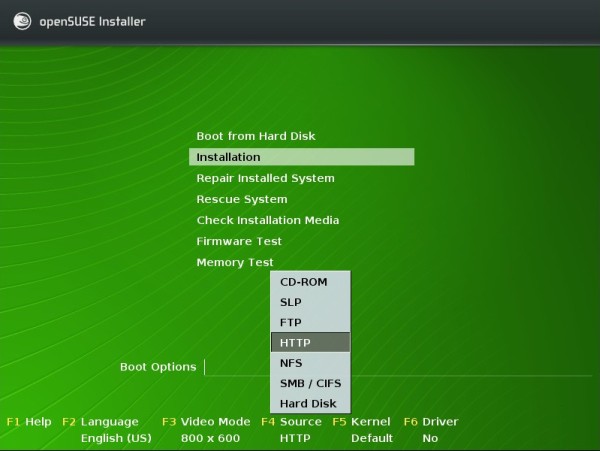600x451 pixels.
Task: Select Boot from Hard Disk entry
Action: coord(256,136)
